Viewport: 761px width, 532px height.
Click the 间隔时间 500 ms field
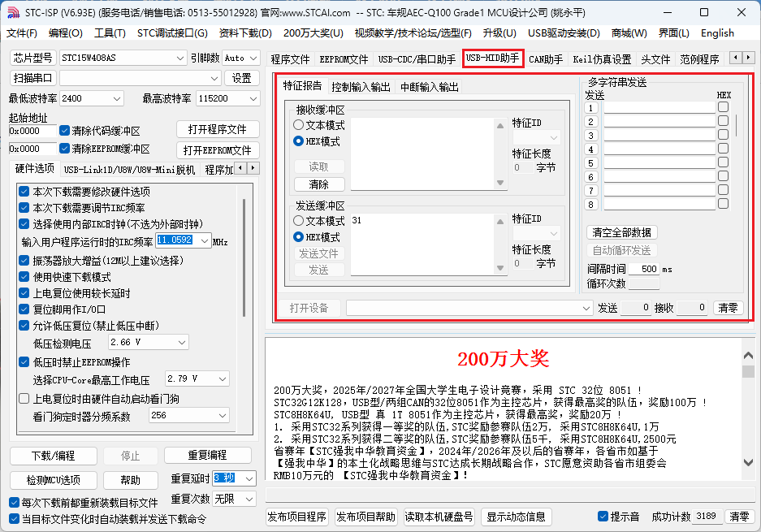[x=643, y=269]
